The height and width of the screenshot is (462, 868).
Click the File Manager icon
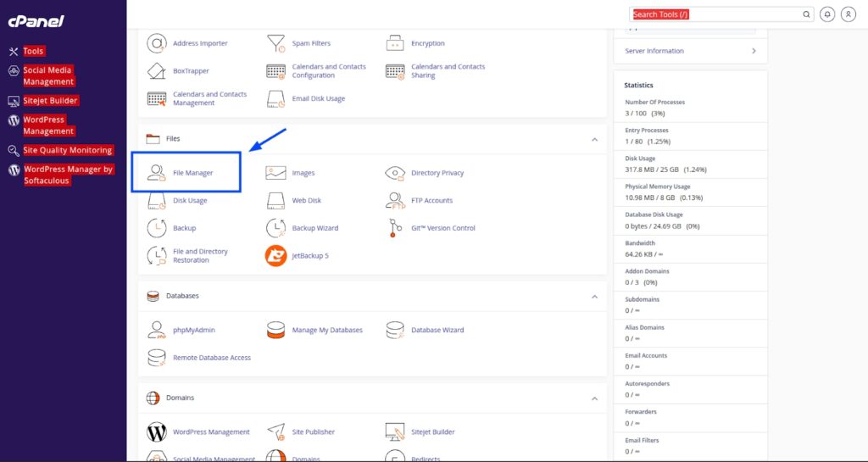157,173
